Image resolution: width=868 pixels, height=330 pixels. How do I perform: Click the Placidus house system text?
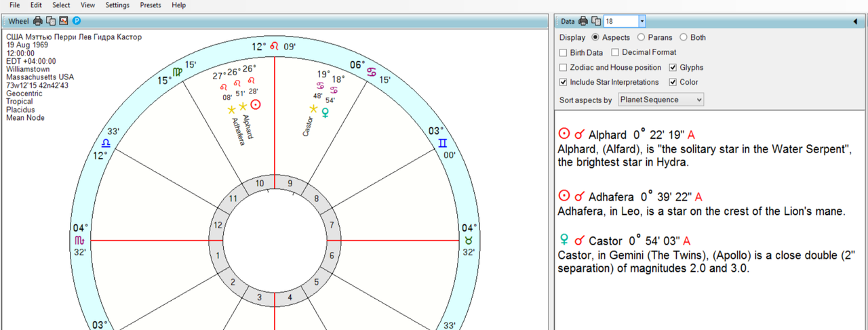(20, 110)
